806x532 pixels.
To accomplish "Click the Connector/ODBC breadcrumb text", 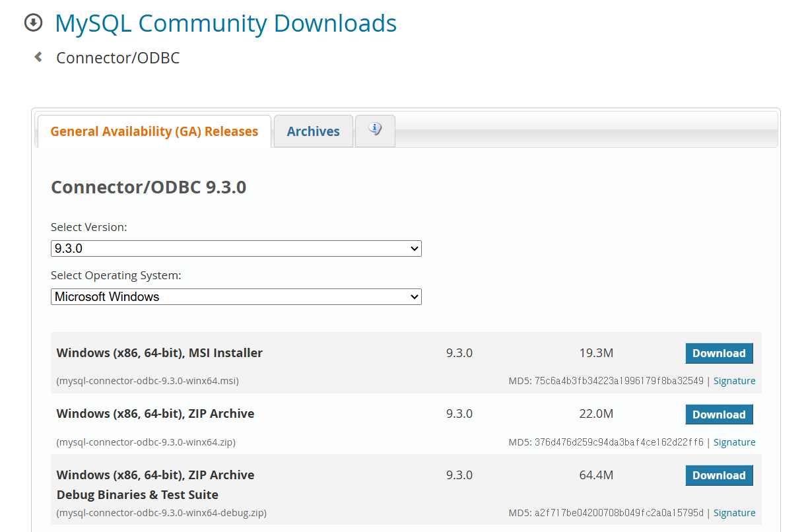I will coord(118,58).
